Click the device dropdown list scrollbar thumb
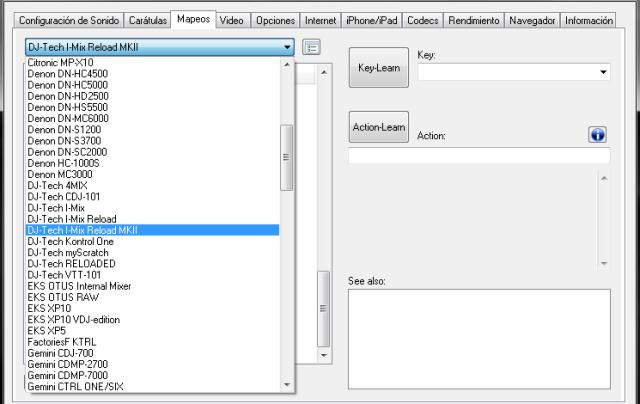 click(x=287, y=158)
